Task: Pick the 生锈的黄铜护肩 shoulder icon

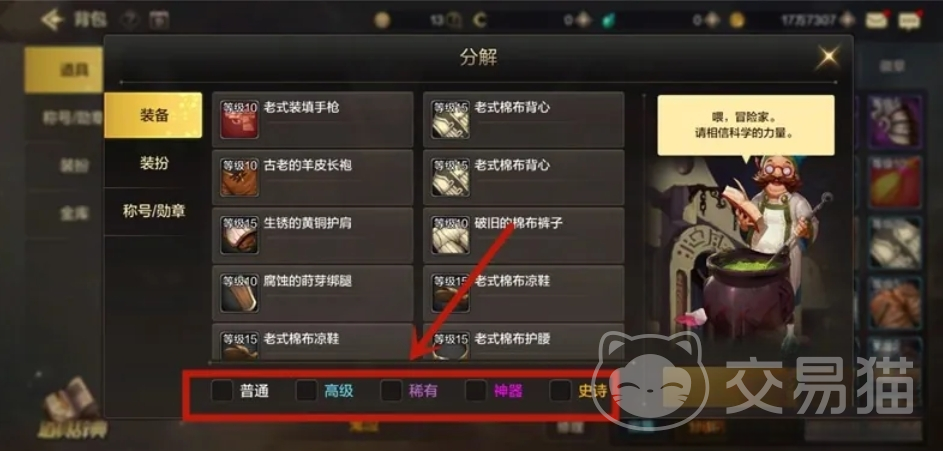Action: [x=239, y=235]
